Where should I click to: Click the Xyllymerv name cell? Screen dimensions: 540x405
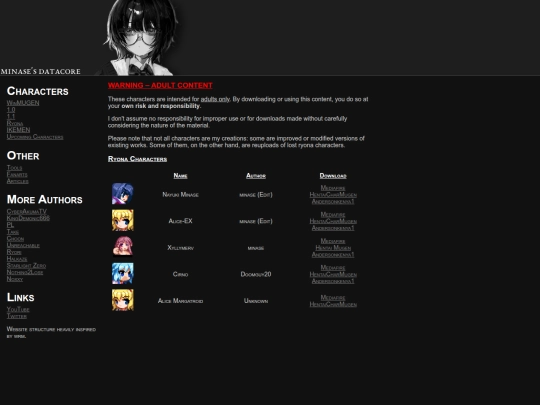point(180,248)
